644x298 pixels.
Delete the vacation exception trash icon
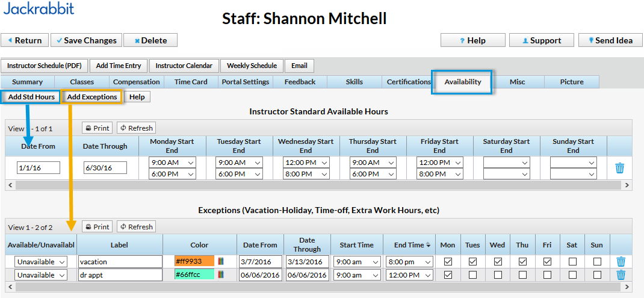coord(621,261)
